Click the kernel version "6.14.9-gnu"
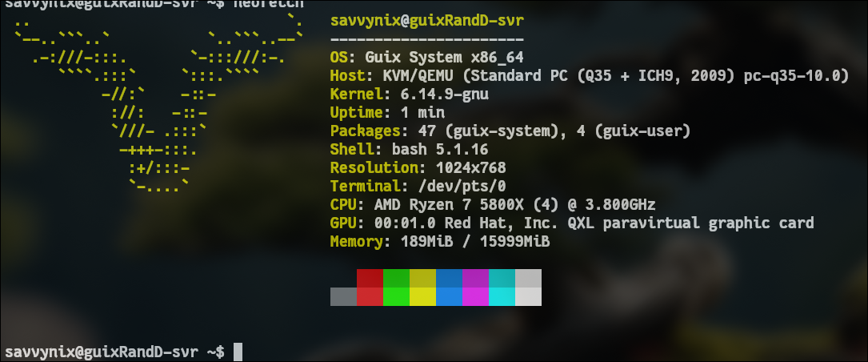Image resolution: width=868 pixels, height=362 pixels. pos(445,95)
